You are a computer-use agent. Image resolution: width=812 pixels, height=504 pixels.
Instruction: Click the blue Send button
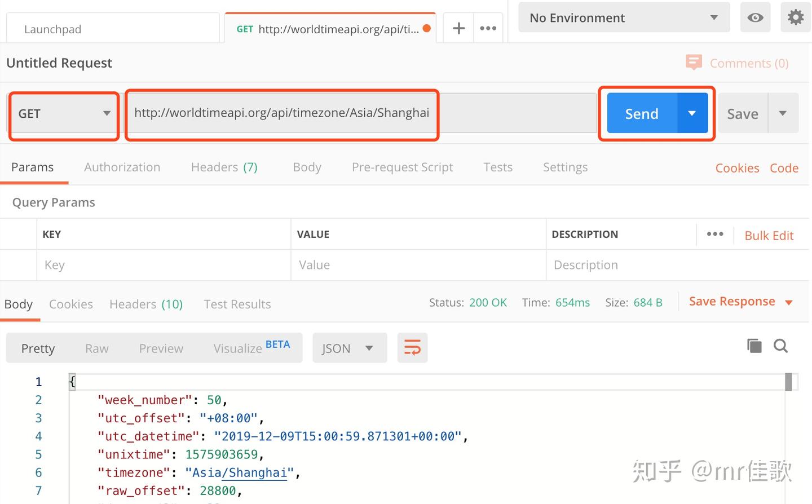tap(642, 113)
